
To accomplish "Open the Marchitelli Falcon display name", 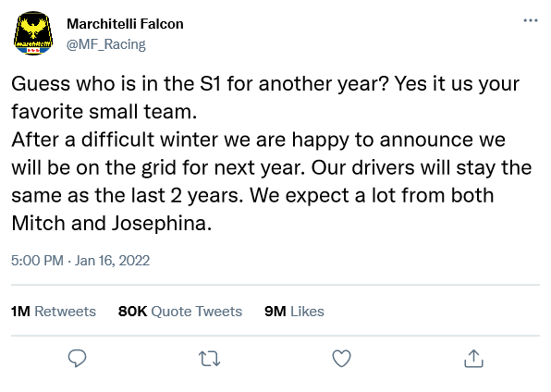I will click(x=125, y=24).
